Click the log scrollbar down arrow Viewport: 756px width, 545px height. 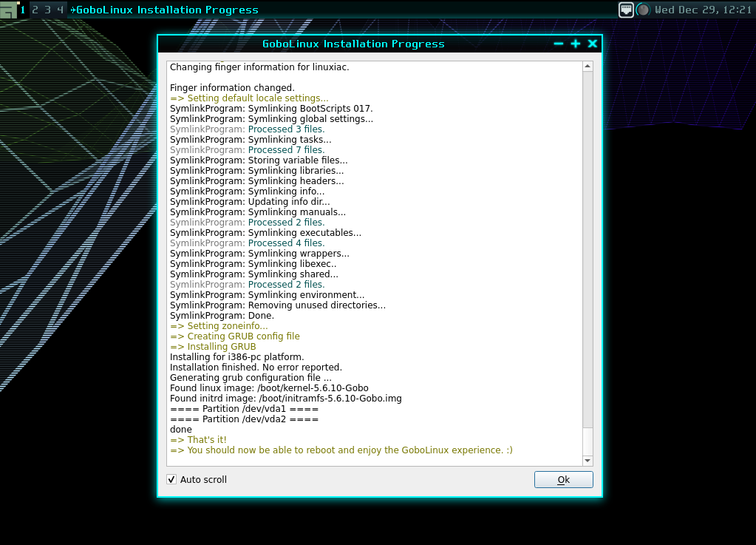coord(588,461)
